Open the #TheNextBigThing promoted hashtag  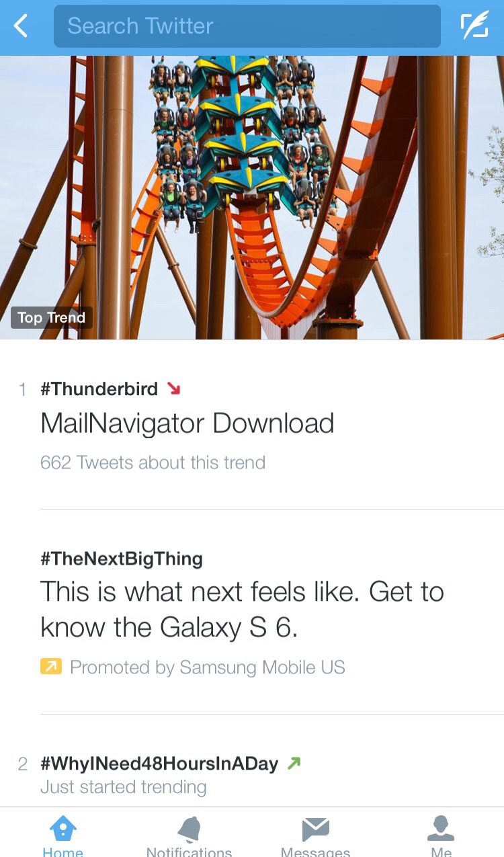[x=121, y=559]
